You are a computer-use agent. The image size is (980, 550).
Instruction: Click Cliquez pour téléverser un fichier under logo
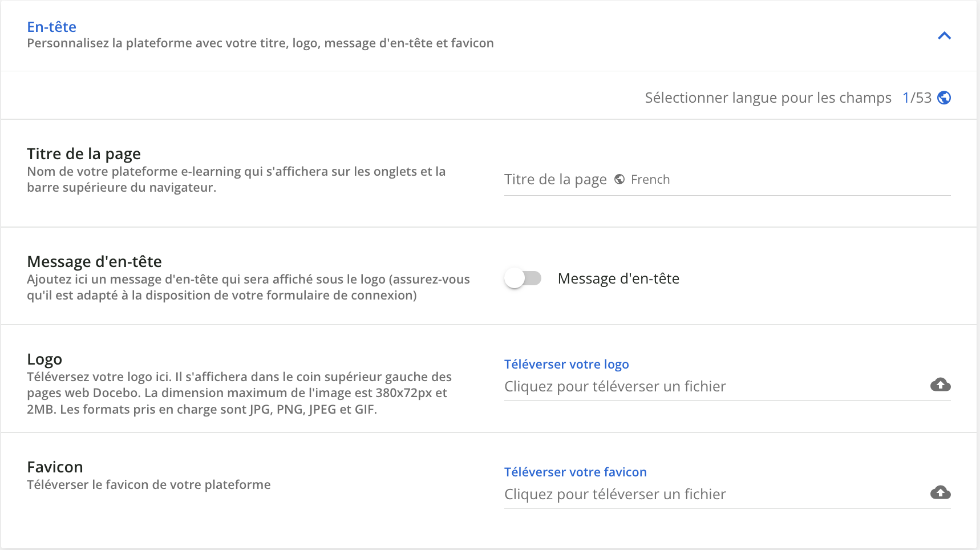point(614,386)
